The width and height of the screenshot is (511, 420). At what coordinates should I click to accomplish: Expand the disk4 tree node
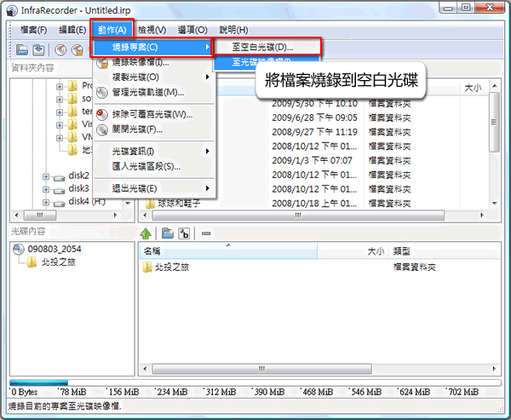click(x=46, y=203)
